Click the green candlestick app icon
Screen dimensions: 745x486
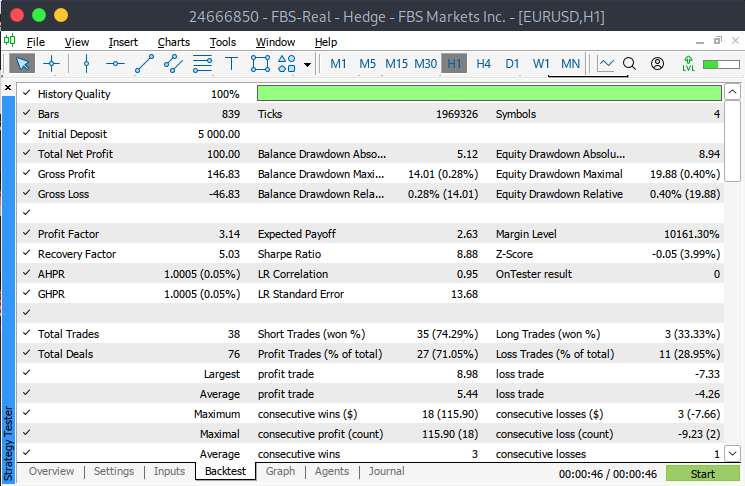coord(10,41)
